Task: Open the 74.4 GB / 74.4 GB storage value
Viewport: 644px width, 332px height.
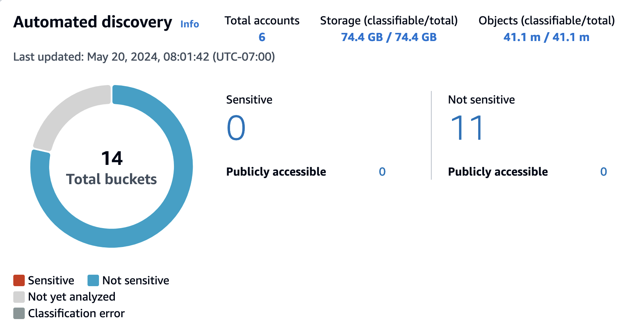Action: coord(389,37)
